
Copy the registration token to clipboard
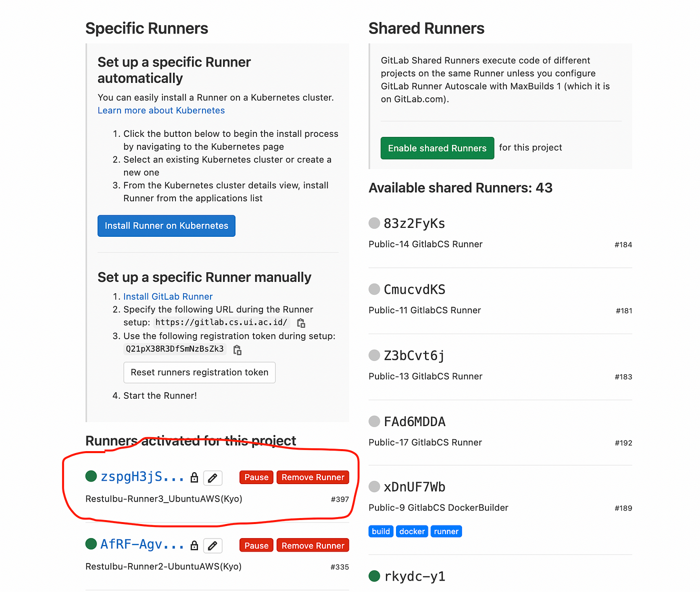(x=237, y=350)
